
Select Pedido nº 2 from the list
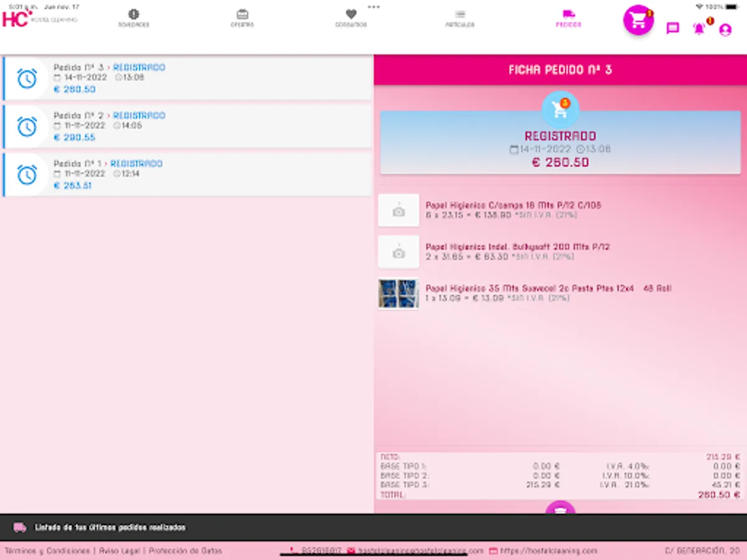(187, 126)
